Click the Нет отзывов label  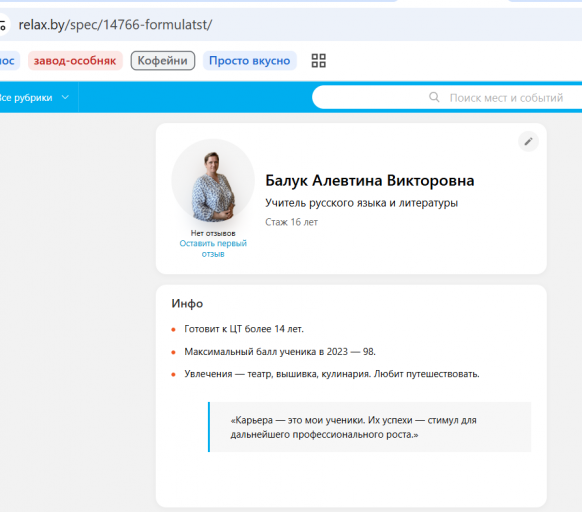point(213,233)
